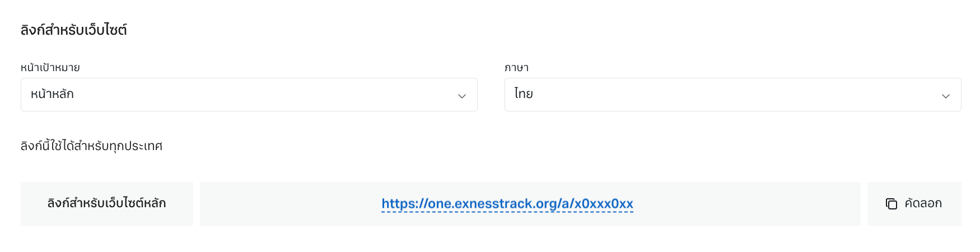Click the ลิงก์สำหรับเว็บไซต์ section heading
The image size is (980, 252).
click(x=74, y=30)
